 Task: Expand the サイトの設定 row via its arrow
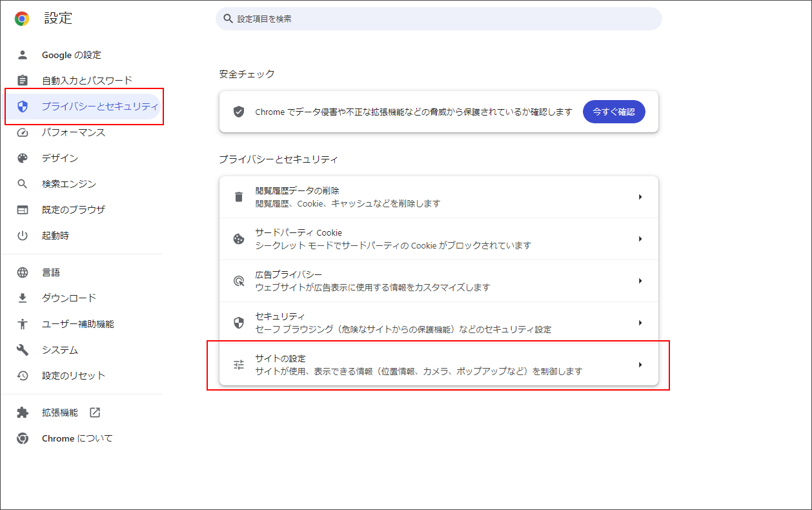click(x=640, y=364)
